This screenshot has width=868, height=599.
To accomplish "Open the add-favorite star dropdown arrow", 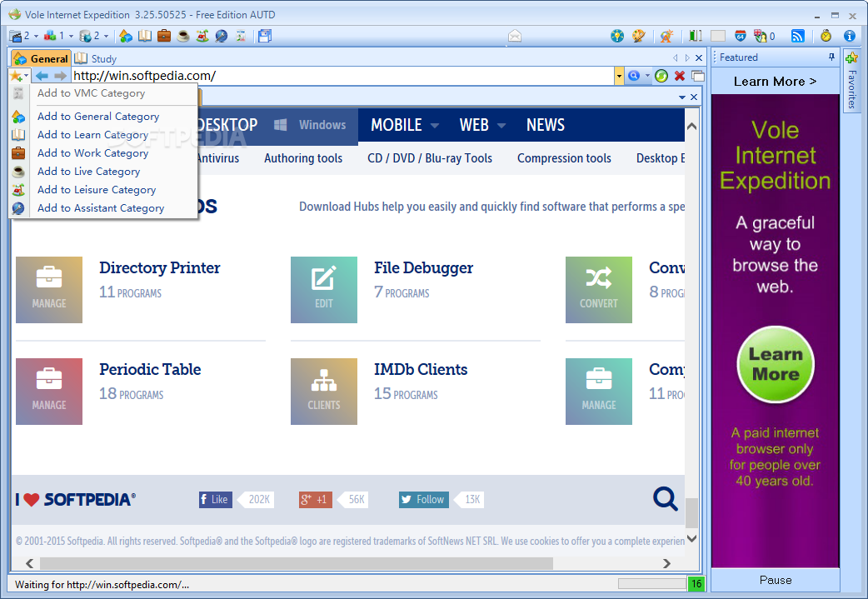I will (x=26, y=76).
